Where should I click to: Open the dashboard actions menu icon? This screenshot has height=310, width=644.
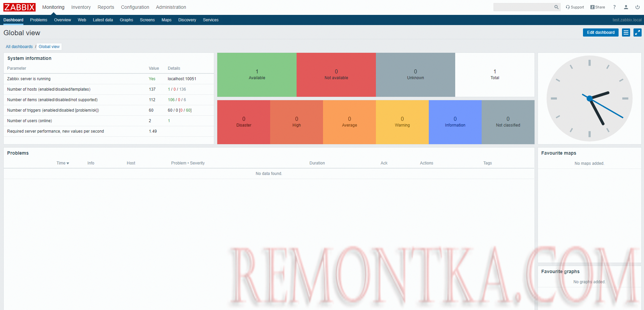tap(626, 32)
